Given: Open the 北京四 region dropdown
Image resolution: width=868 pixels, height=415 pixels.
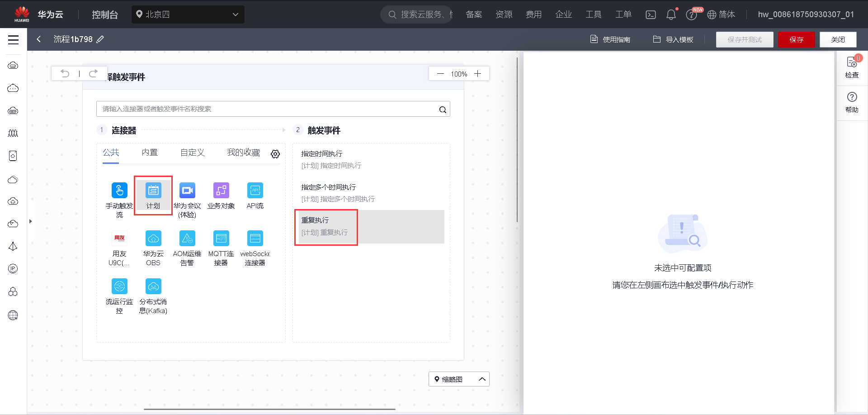Looking at the screenshot, I should point(188,14).
